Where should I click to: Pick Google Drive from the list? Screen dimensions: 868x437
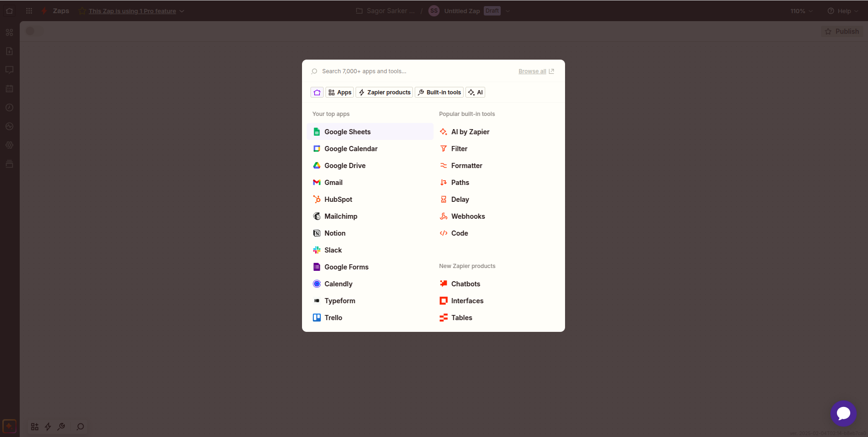coord(370,166)
